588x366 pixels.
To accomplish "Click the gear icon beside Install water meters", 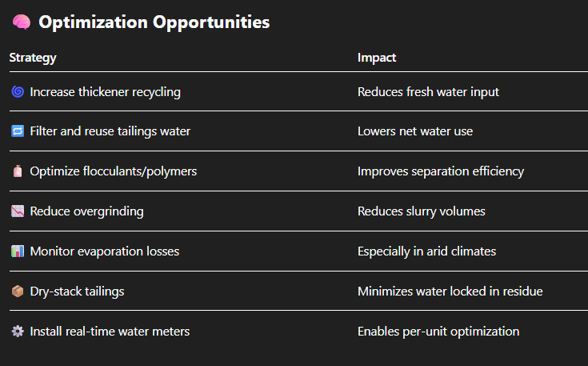I will pos(18,332).
